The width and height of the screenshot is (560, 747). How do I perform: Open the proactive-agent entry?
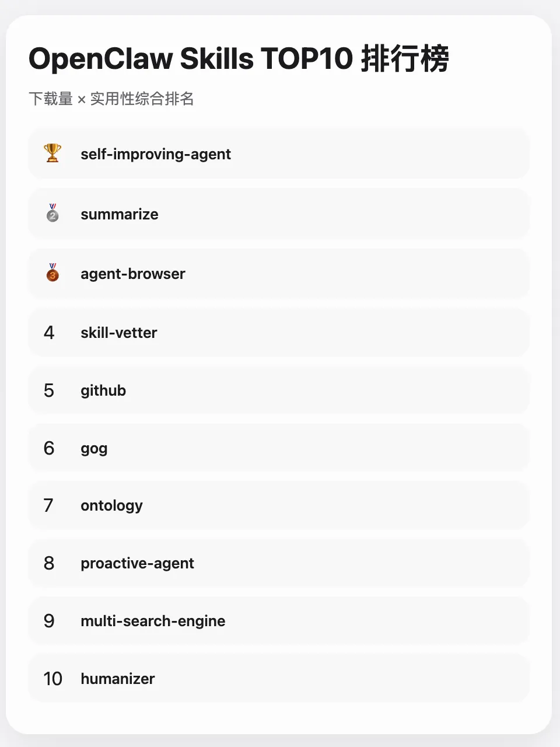point(279,563)
